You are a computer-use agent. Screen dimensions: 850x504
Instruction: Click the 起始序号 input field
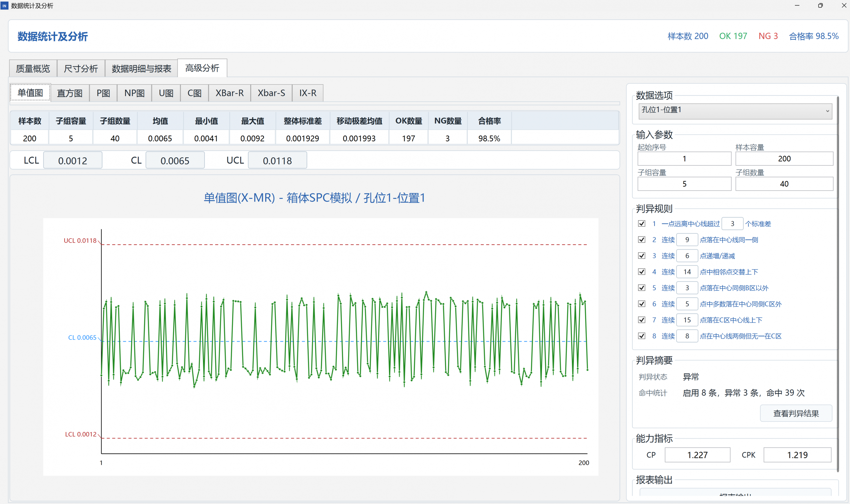(684, 159)
